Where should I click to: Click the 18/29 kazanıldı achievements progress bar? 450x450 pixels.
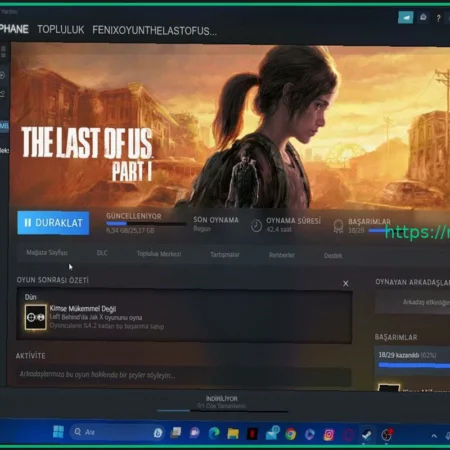pos(414,365)
